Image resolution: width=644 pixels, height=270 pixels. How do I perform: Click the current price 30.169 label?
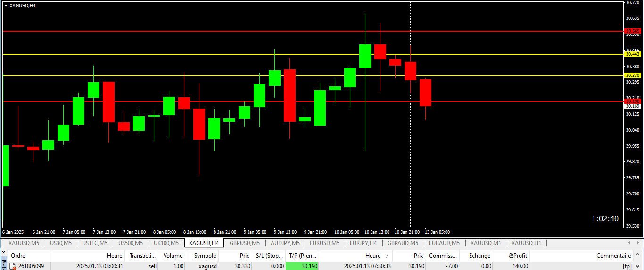click(x=632, y=106)
